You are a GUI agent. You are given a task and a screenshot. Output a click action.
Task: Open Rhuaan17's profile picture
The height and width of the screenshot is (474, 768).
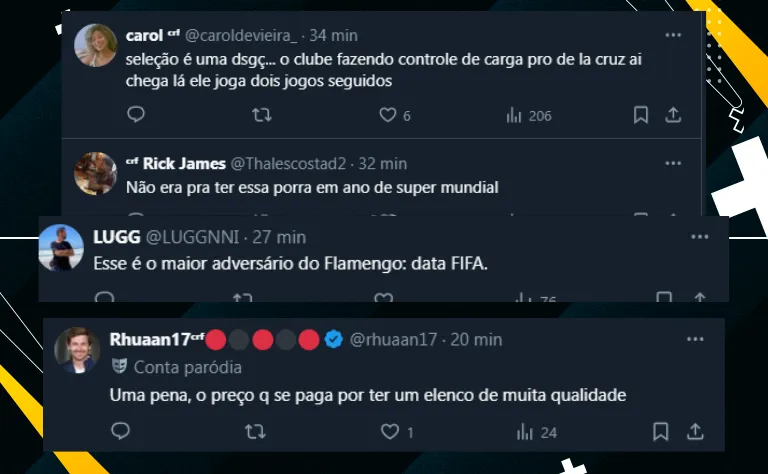click(x=76, y=350)
